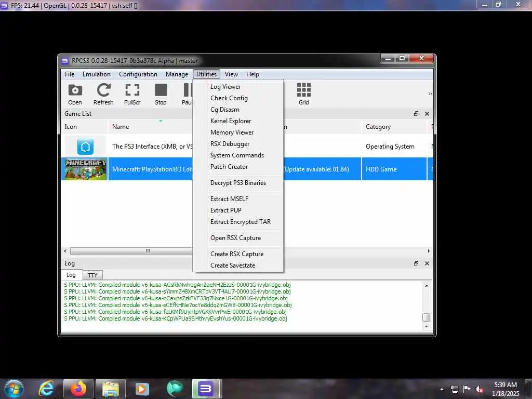Viewport: 532px width, 399px height.
Task: Click the muted volume tray icon
Action: [480, 389]
